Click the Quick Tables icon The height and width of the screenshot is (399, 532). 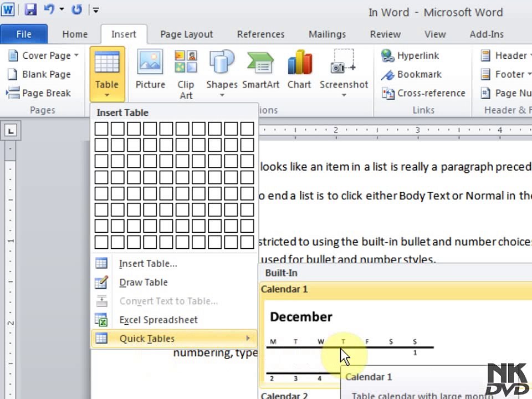101,338
